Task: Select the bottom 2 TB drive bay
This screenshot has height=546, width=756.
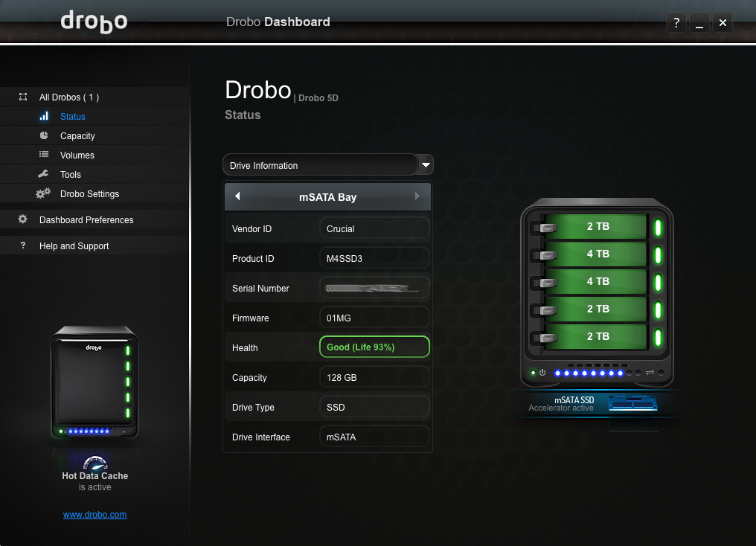Action: tap(595, 336)
